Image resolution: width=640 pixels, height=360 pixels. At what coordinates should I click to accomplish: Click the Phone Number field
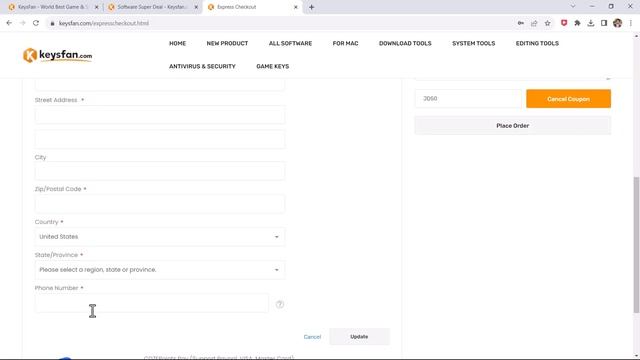pos(152,303)
